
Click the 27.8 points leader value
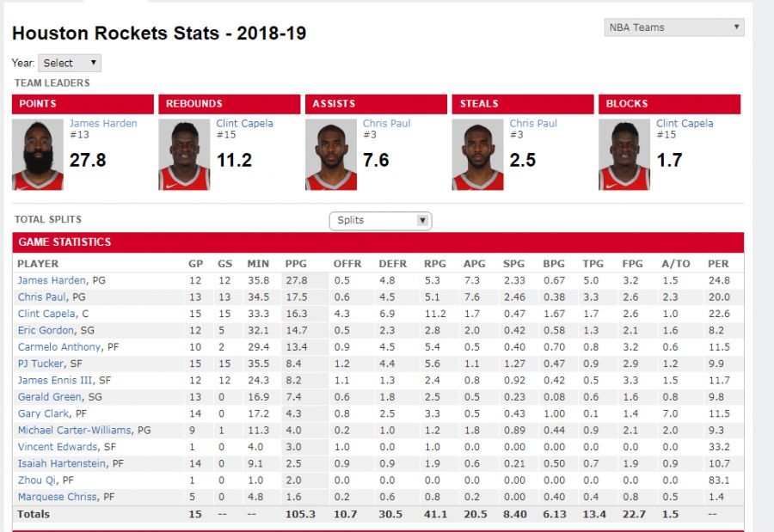[x=88, y=161]
